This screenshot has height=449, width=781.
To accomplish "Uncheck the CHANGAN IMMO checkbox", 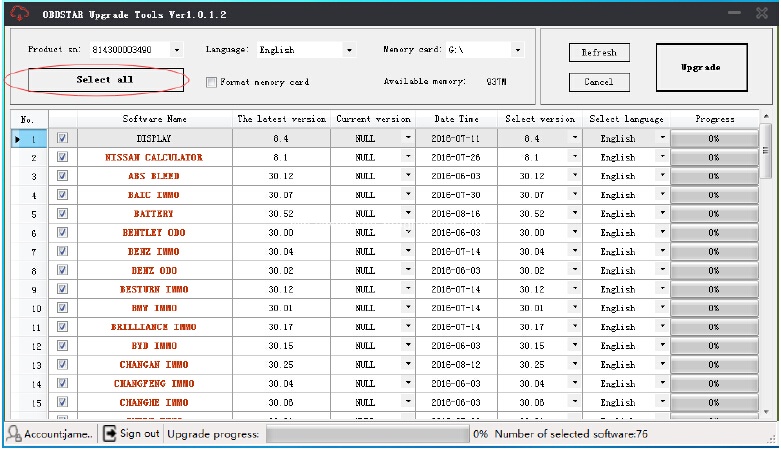I will coord(62,364).
